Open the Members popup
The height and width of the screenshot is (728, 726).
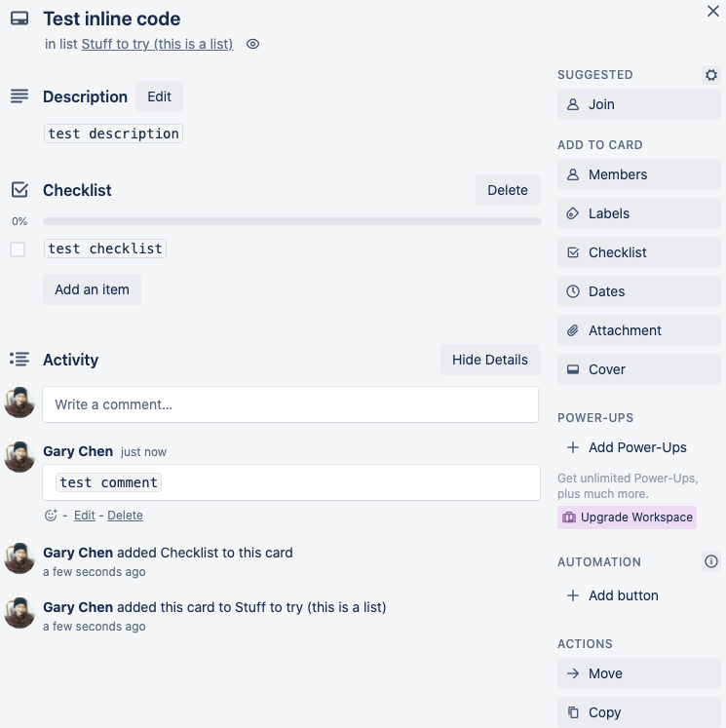point(638,174)
